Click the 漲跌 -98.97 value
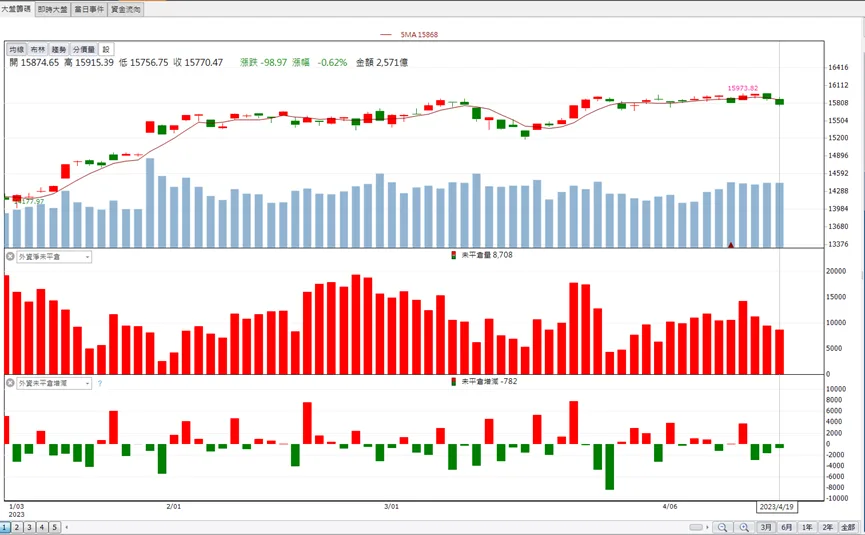The height and width of the screenshot is (535, 865). click(x=264, y=63)
